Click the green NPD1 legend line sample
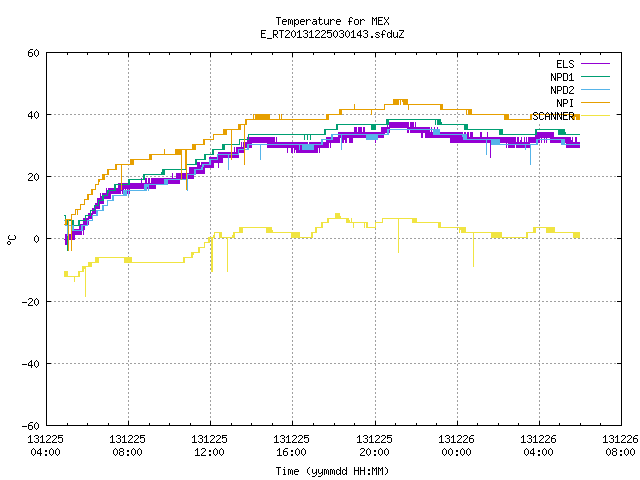Screen dimensions: 640x480 [x=595, y=76]
